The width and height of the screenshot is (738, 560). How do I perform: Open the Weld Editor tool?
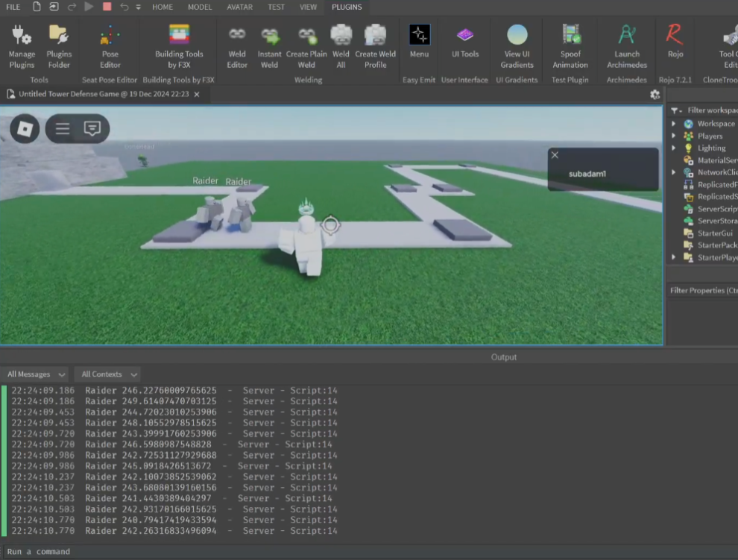pyautogui.click(x=237, y=47)
